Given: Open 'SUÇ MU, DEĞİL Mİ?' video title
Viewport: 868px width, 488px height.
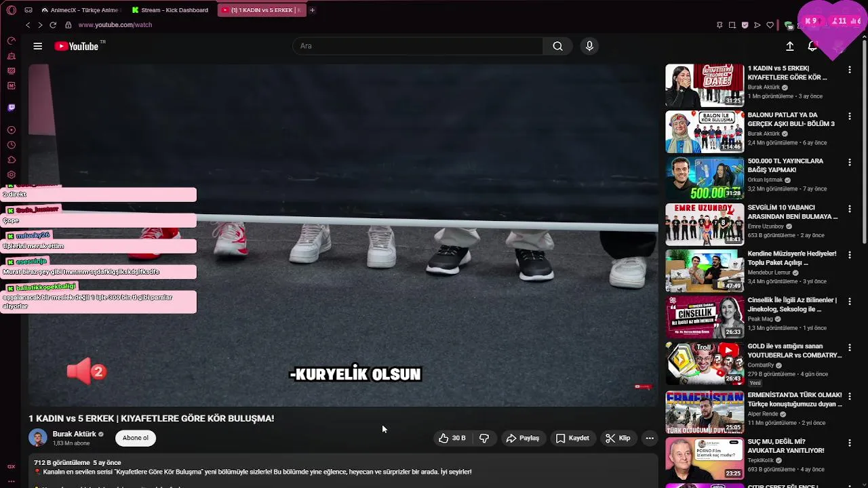Looking at the screenshot, I should [x=786, y=445].
